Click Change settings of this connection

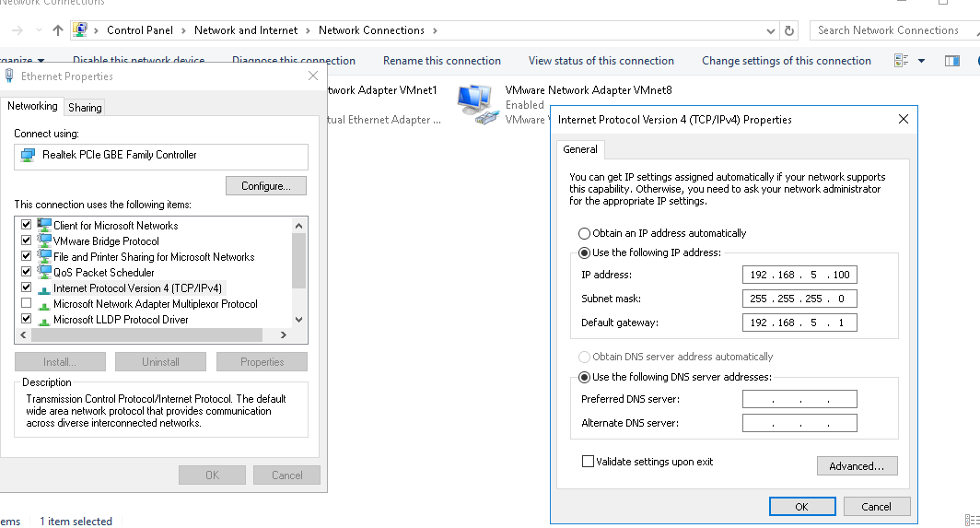pos(787,61)
